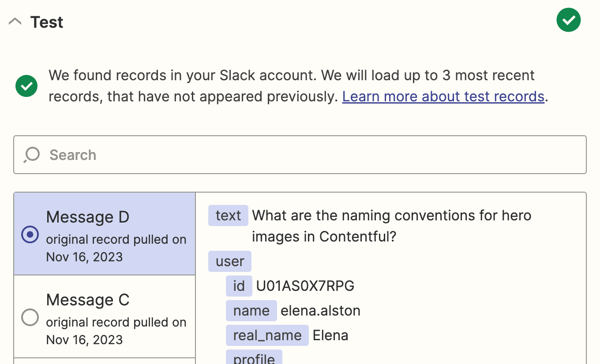Image resolution: width=600 pixels, height=364 pixels.
Task: Choose the Message D record title
Action: 87,217
